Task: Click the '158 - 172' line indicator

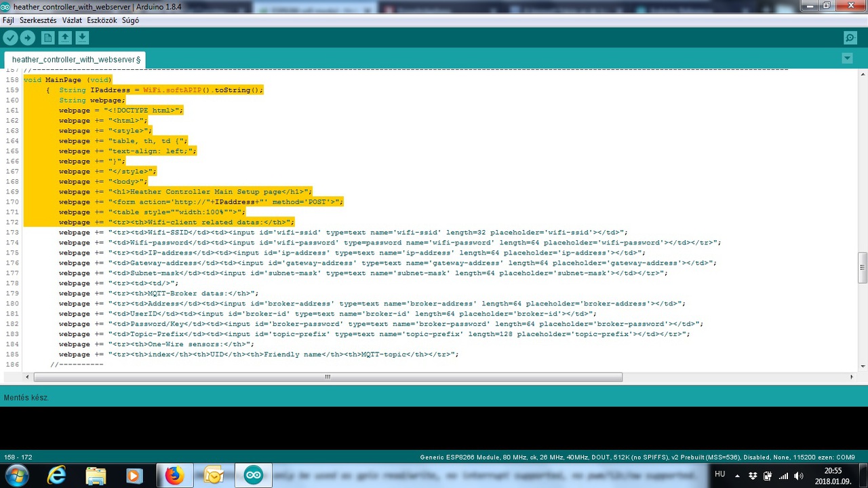Action: coord(18,457)
